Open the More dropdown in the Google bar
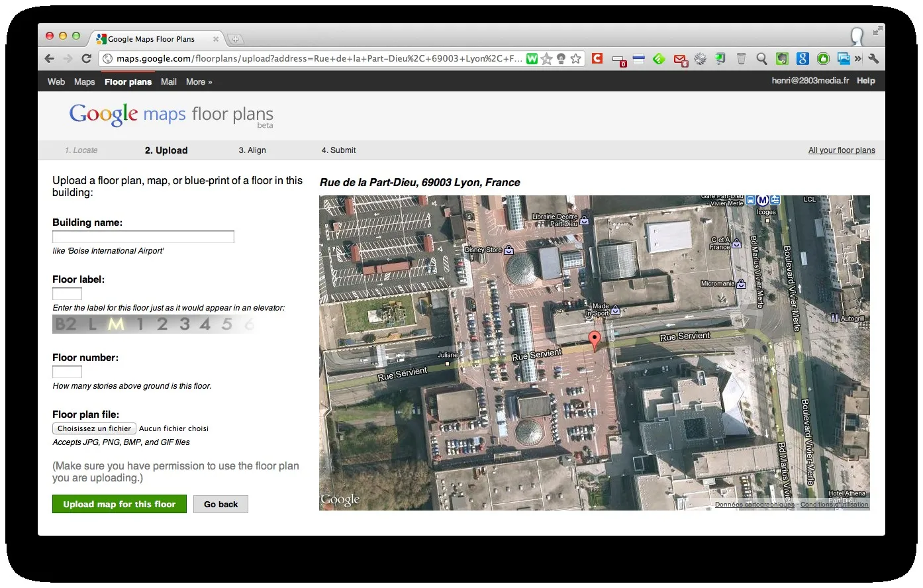This screenshot has width=923, height=588. click(199, 82)
